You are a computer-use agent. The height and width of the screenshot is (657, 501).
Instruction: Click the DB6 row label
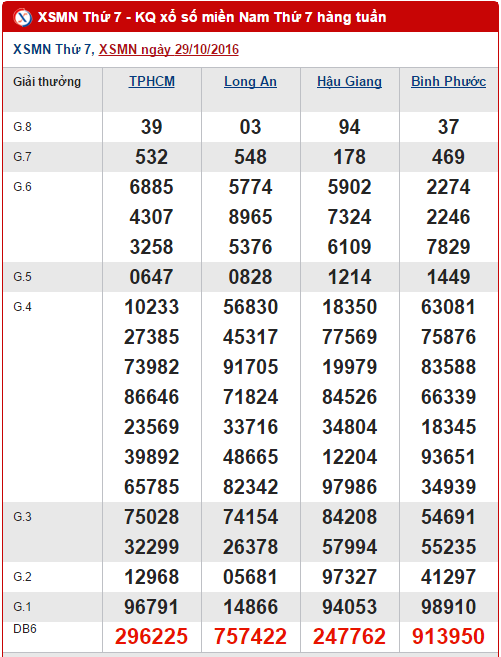[25, 629]
